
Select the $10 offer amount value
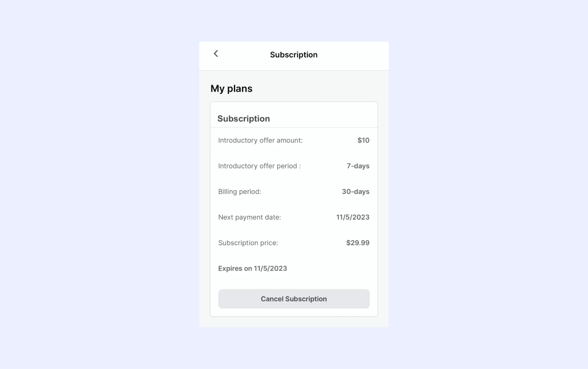363,140
